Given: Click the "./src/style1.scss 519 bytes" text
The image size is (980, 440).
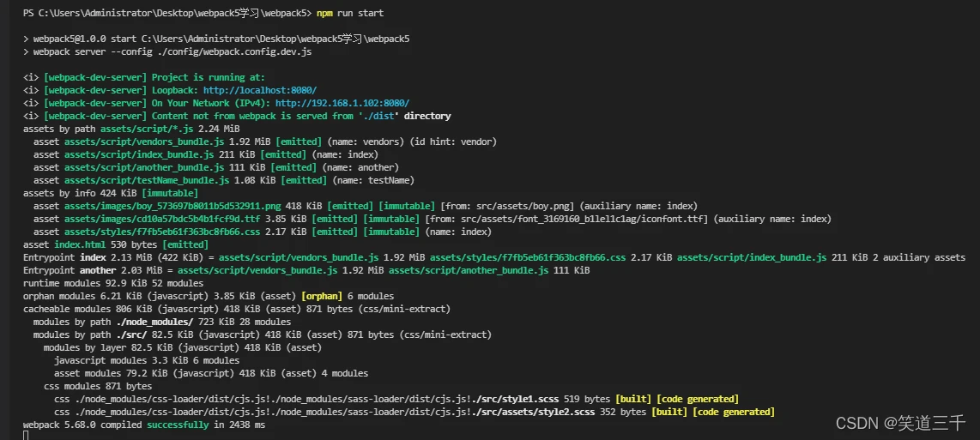Looking at the screenshot, I should click(x=541, y=399).
